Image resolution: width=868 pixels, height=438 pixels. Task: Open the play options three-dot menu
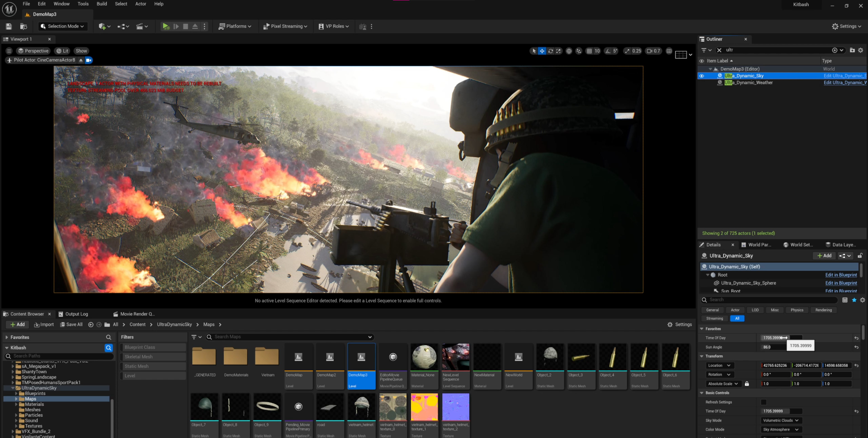point(205,26)
